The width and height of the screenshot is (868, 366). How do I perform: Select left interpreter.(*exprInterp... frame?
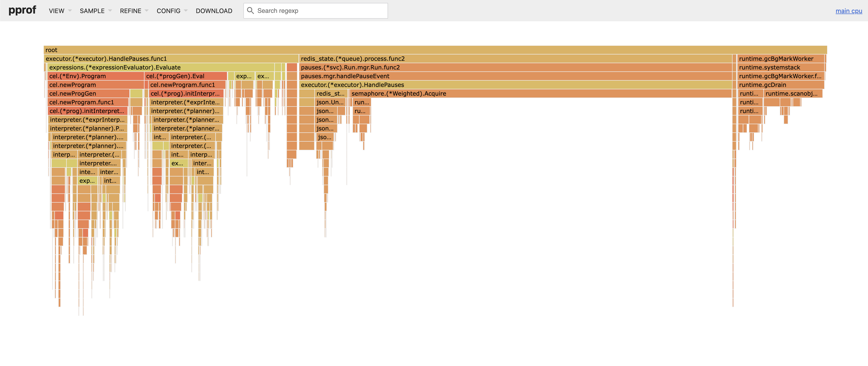[x=88, y=120]
